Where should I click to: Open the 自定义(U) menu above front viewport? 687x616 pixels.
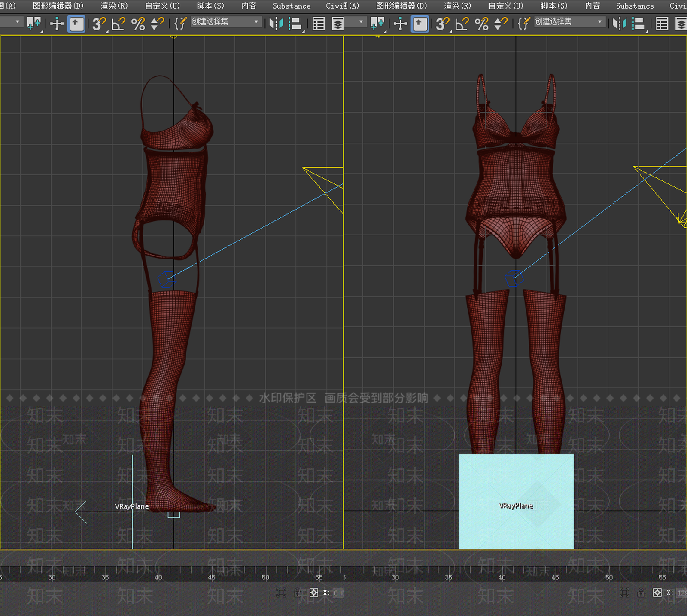pyautogui.click(x=506, y=6)
